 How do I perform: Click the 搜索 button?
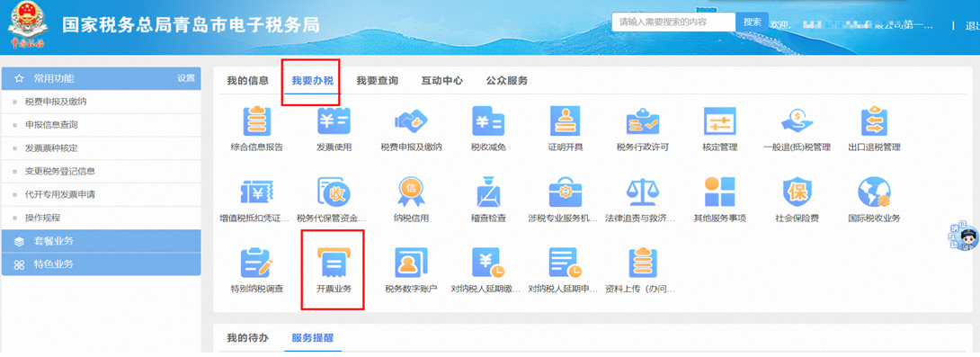(x=753, y=22)
